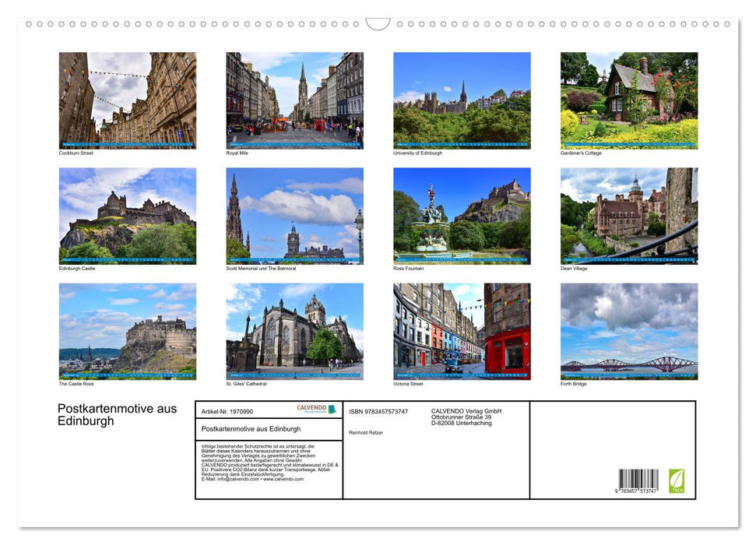This screenshot has width=756, height=545.
Task: Open the University of Edinburgh image
Action: [462, 100]
